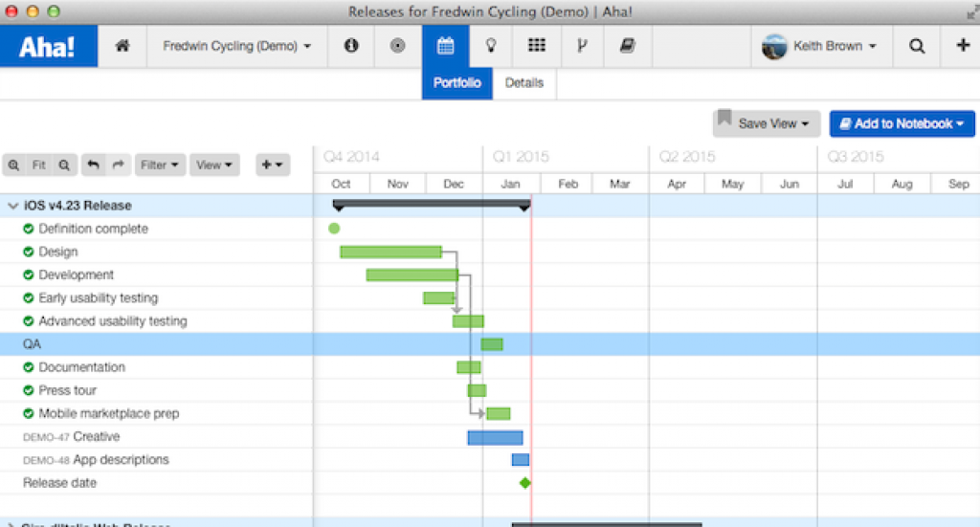Toggle the Press tour completed checkmark

[29, 390]
